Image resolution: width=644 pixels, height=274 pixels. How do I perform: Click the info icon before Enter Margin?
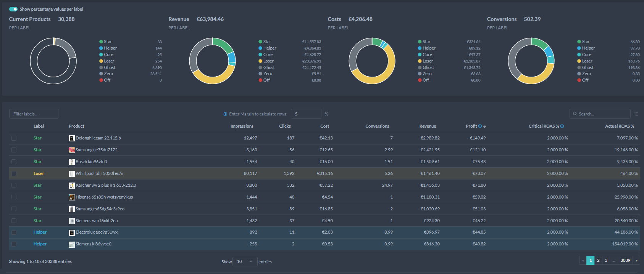click(225, 114)
